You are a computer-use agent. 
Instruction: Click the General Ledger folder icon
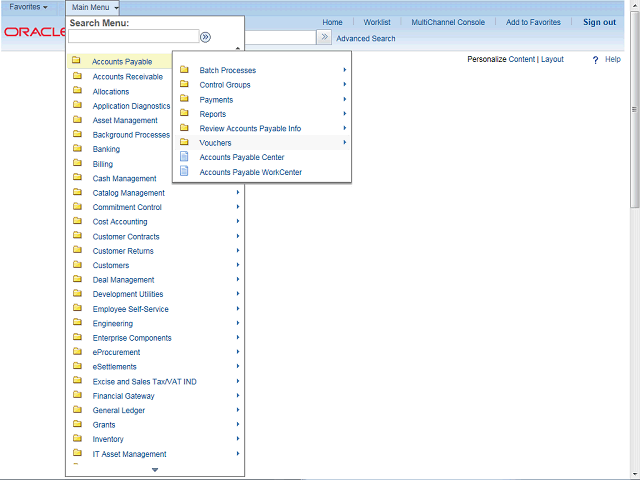[x=77, y=410]
